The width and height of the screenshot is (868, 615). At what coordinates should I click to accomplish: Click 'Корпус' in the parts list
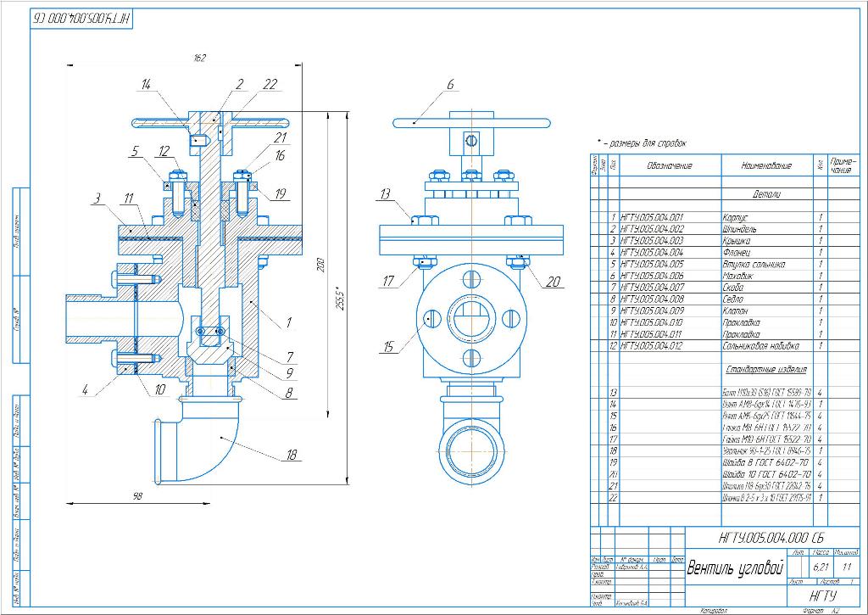735,218
